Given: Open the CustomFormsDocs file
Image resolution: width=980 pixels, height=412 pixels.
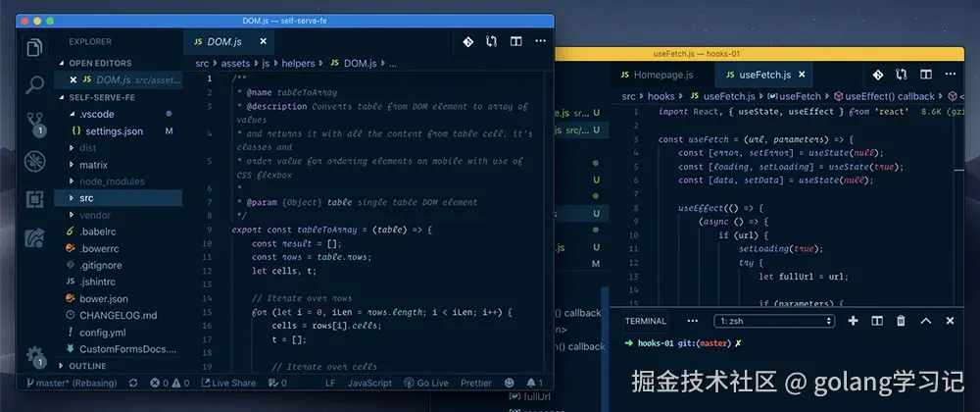Looking at the screenshot, I should pos(128,349).
